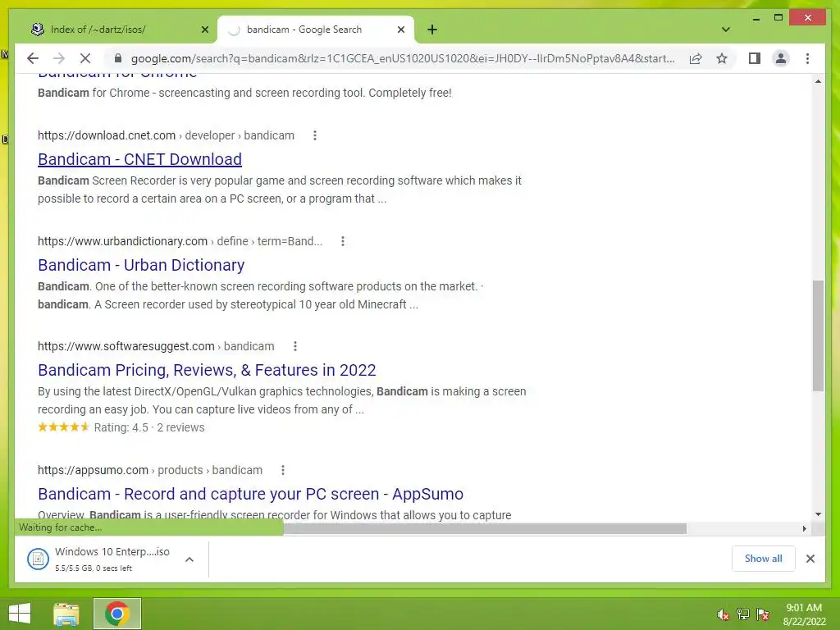Expand the tab search dropdown
The image size is (840, 630).
point(726,30)
